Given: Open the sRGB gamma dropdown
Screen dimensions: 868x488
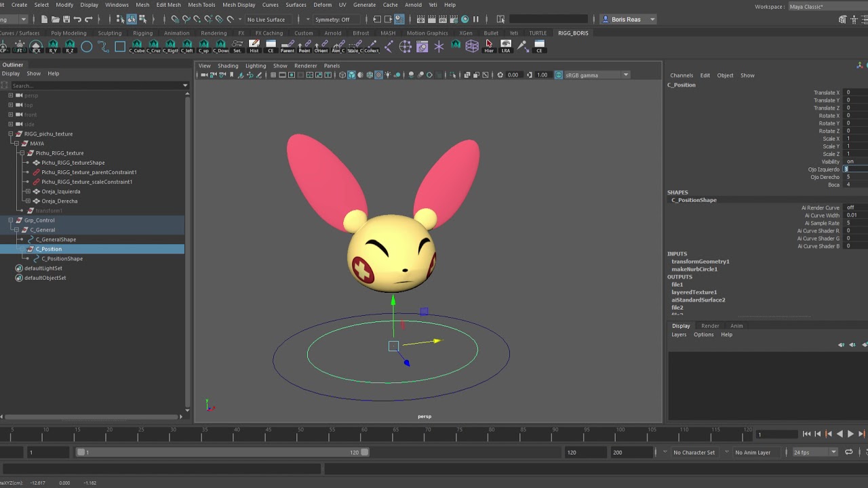Looking at the screenshot, I should coord(597,75).
